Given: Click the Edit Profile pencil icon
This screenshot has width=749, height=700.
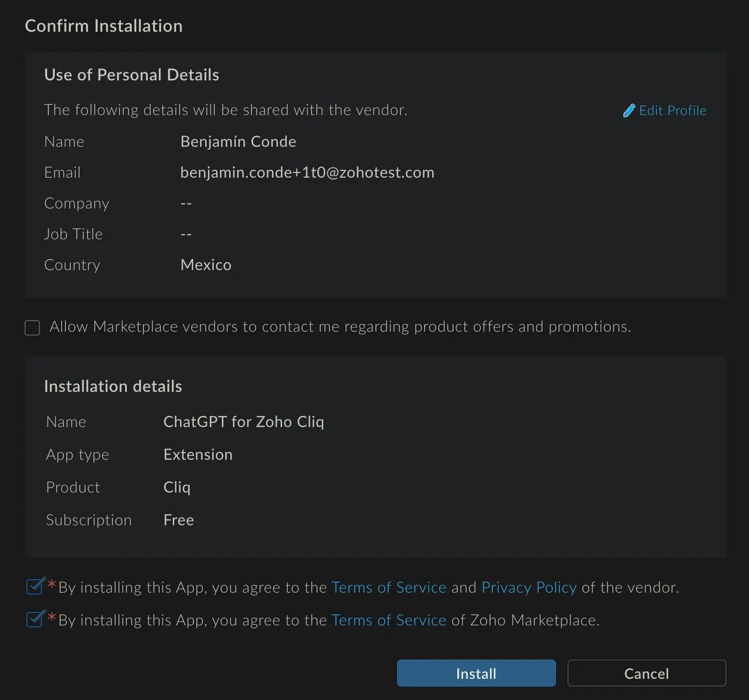Looking at the screenshot, I should click(x=629, y=111).
